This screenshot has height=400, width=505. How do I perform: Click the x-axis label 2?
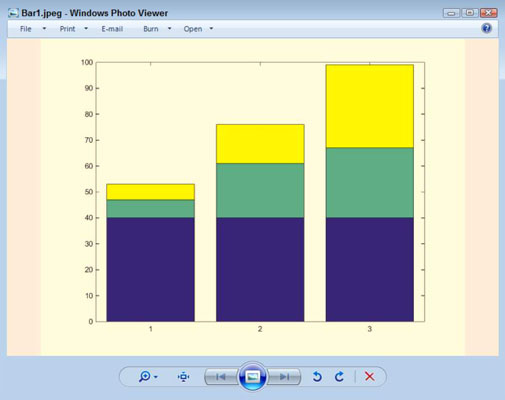pyautogui.click(x=260, y=329)
